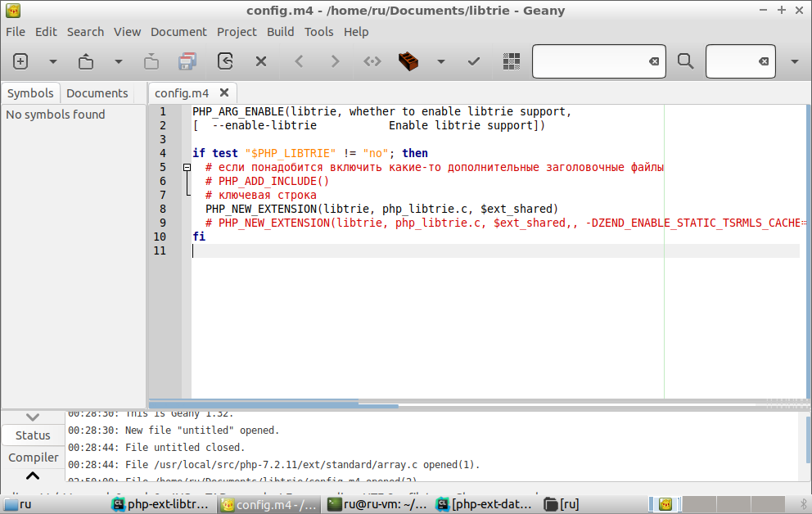Click the Geany application icon in title bar

(13, 11)
